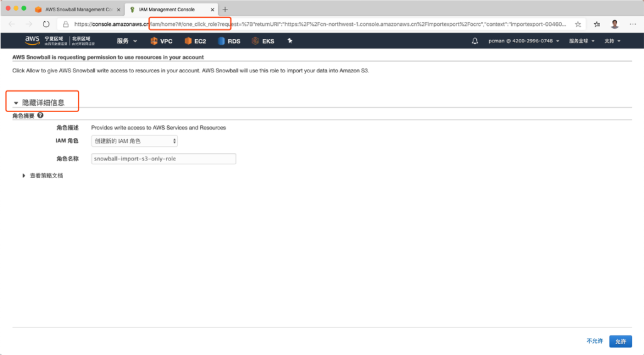Click the 角色名称 role name field
Viewport: 644px width, 355px height.
coord(164,159)
